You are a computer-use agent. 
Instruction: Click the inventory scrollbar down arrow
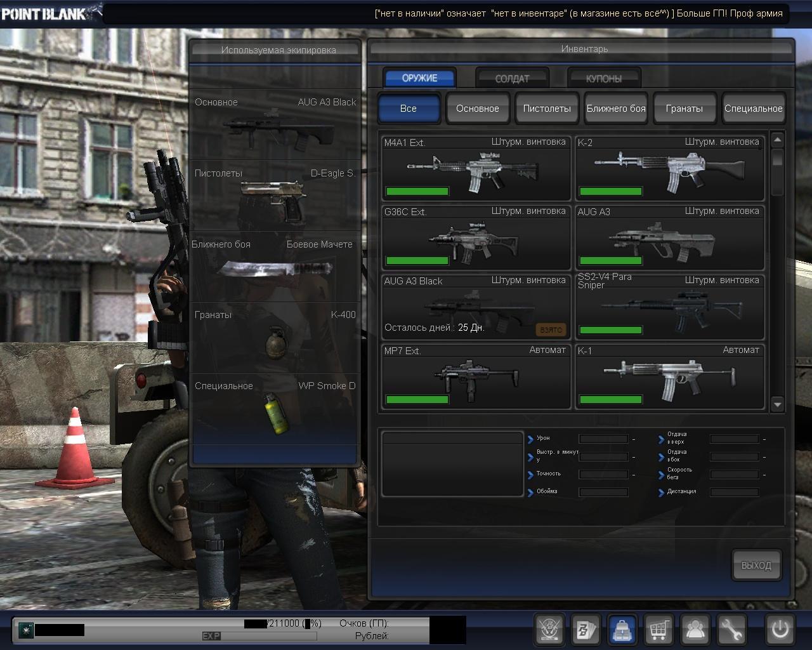click(x=778, y=404)
